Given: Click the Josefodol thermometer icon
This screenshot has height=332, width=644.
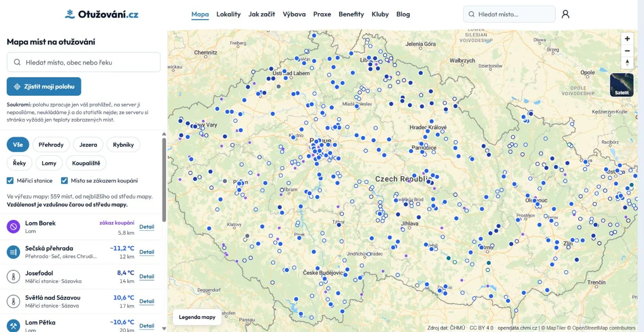Looking at the screenshot, I should click(x=14, y=277).
